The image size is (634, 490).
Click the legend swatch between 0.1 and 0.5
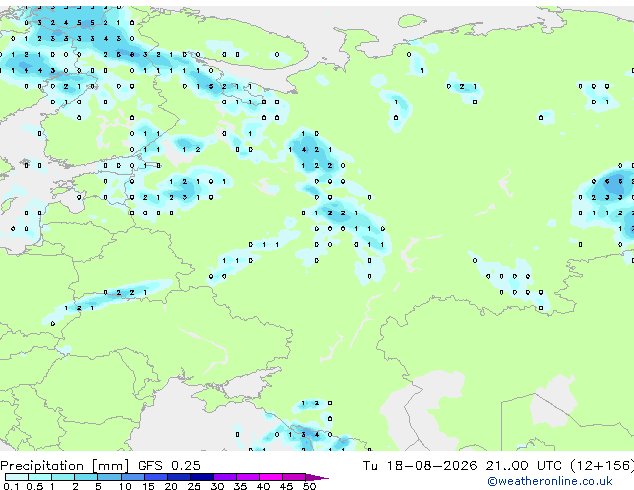17,477
